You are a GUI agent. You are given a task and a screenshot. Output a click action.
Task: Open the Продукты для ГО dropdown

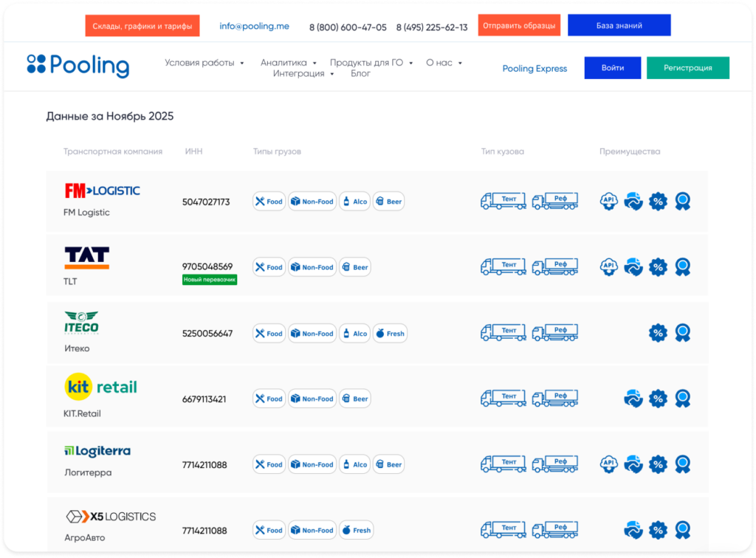(x=371, y=63)
